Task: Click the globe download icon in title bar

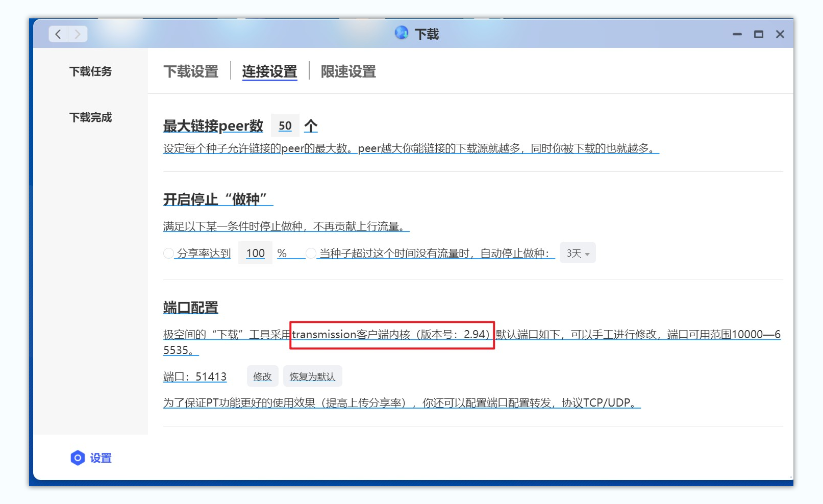Action: click(x=402, y=33)
